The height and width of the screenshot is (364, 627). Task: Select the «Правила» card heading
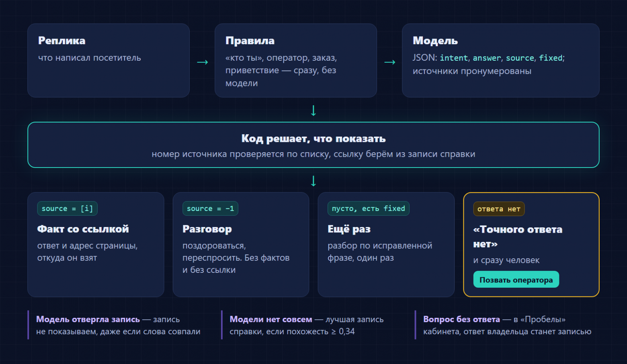(250, 41)
